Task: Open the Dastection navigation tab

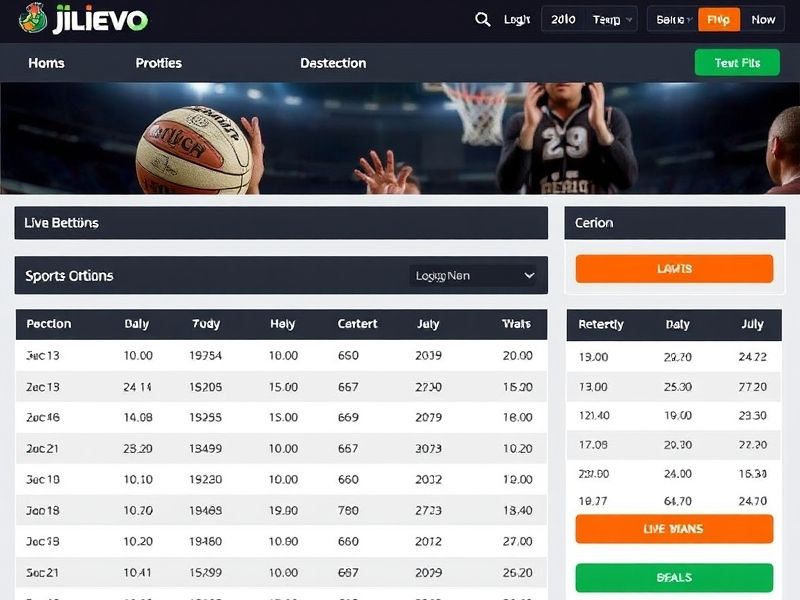Action: coord(333,63)
